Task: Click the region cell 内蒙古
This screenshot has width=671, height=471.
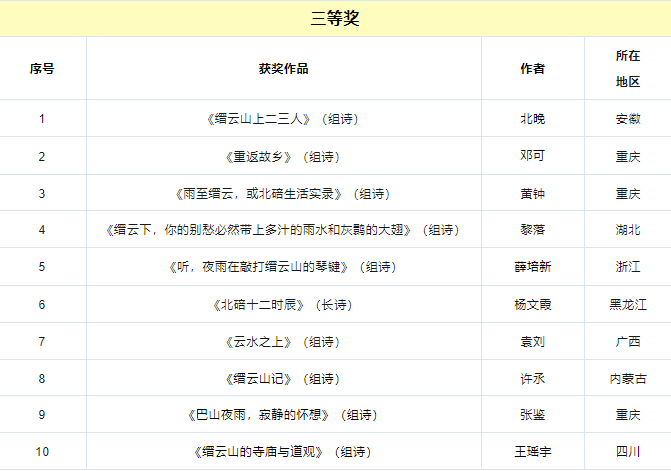Action: tap(627, 379)
